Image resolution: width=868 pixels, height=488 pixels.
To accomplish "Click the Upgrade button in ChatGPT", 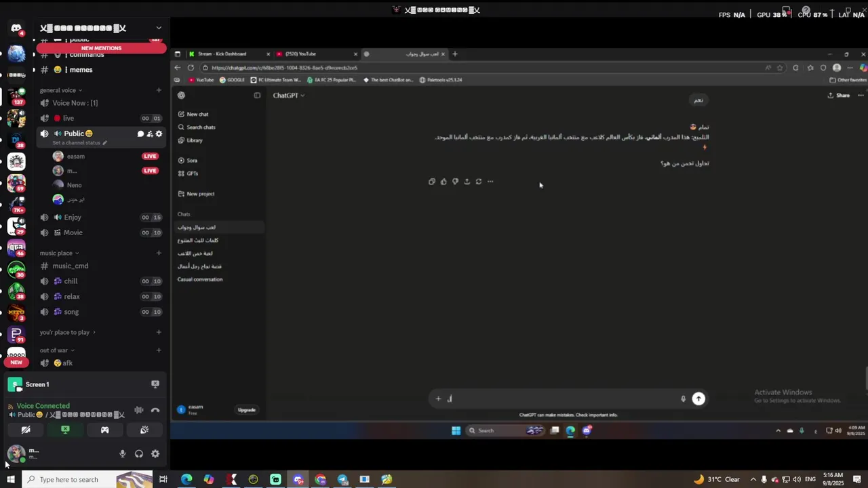I will coord(246,410).
